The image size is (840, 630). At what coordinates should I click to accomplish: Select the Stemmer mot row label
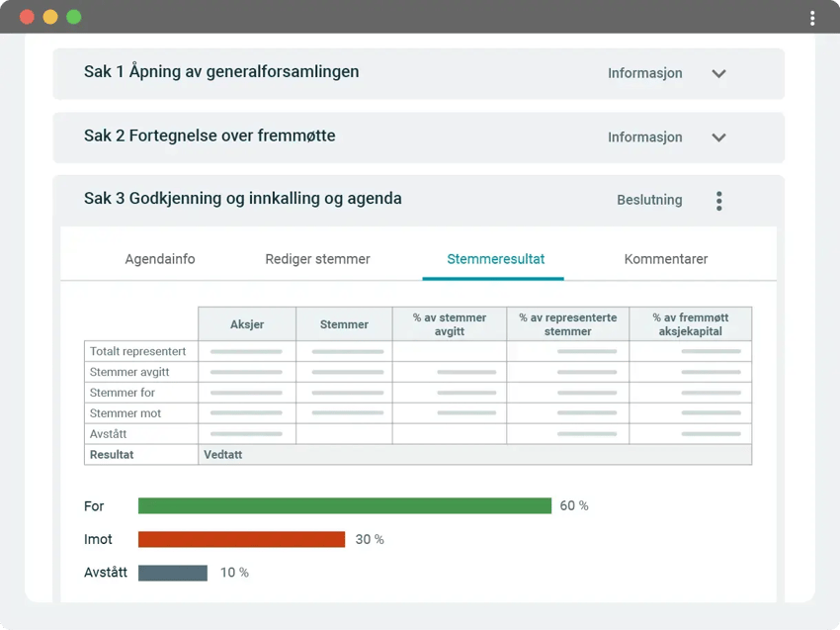[x=125, y=413]
